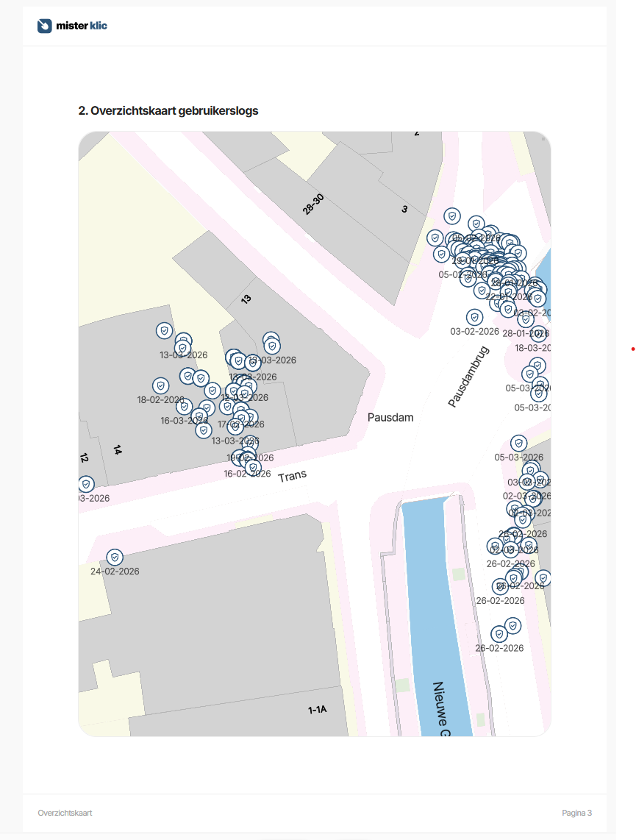The width and height of the screenshot is (636, 840).
Task: Select the lone shield marker above 03-02-2026
Action: (x=474, y=317)
